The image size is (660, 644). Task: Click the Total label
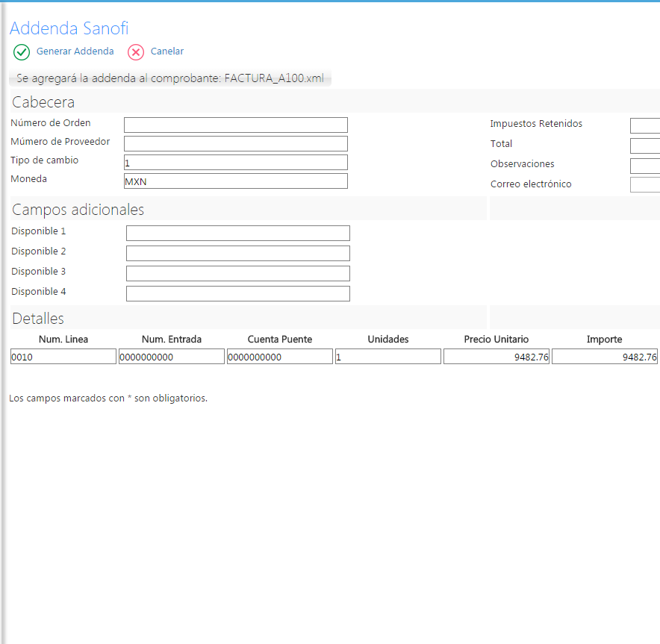pos(501,144)
